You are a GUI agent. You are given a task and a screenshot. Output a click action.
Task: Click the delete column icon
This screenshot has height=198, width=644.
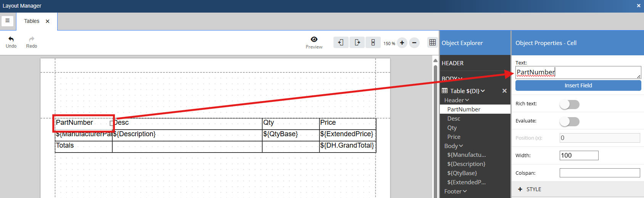(x=373, y=42)
